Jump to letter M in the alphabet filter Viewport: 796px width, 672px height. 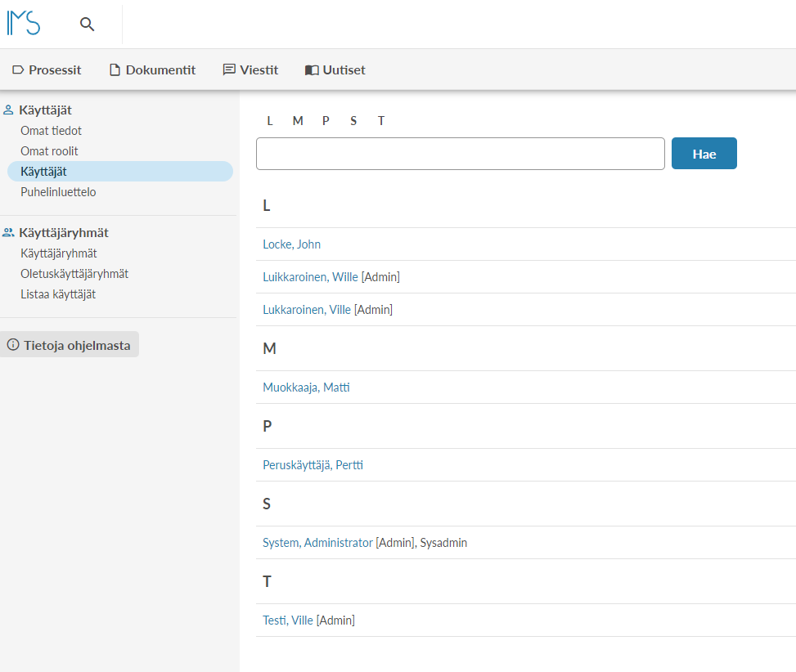pos(298,121)
